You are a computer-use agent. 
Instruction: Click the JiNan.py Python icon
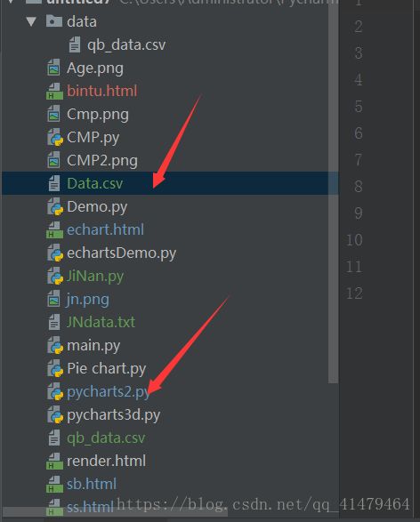[x=55, y=277]
